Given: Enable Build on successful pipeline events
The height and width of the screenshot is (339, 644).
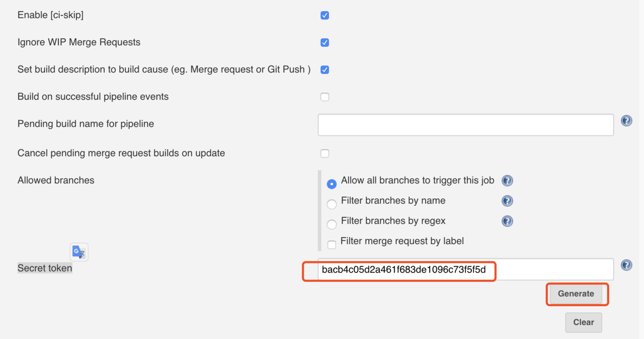Looking at the screenshot, I should point(325,97).
